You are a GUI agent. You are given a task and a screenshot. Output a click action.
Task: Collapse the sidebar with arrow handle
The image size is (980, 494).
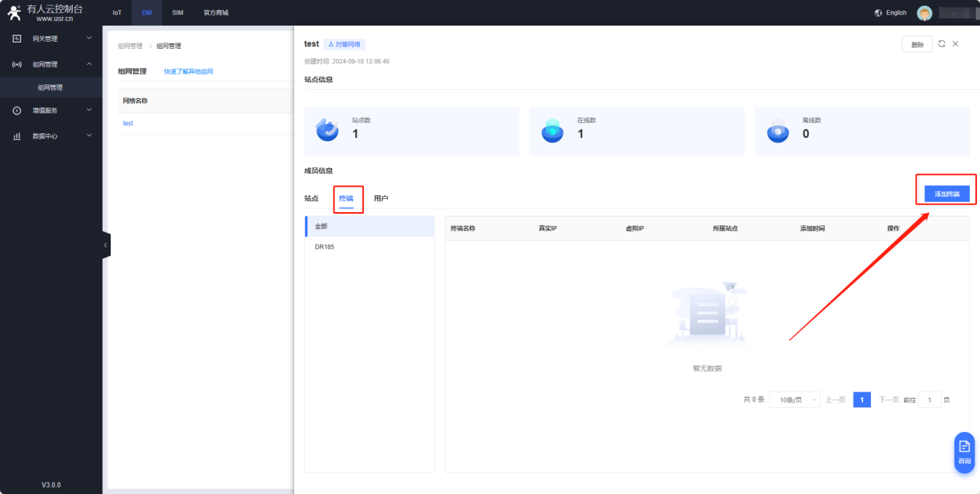coord(105,245)
